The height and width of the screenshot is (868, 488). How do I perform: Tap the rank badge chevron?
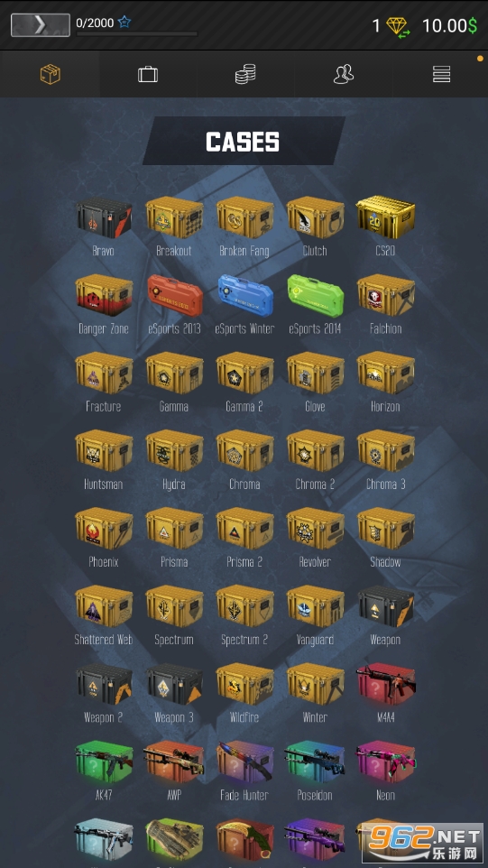pyautogui.click(x=41, y=25)
